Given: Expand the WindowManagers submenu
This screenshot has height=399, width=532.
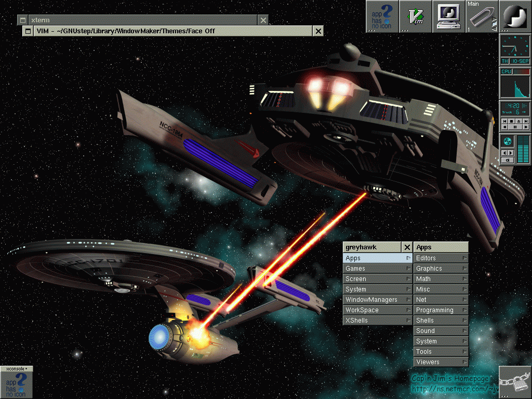Looking at the screenshot, I should (378, 300).
